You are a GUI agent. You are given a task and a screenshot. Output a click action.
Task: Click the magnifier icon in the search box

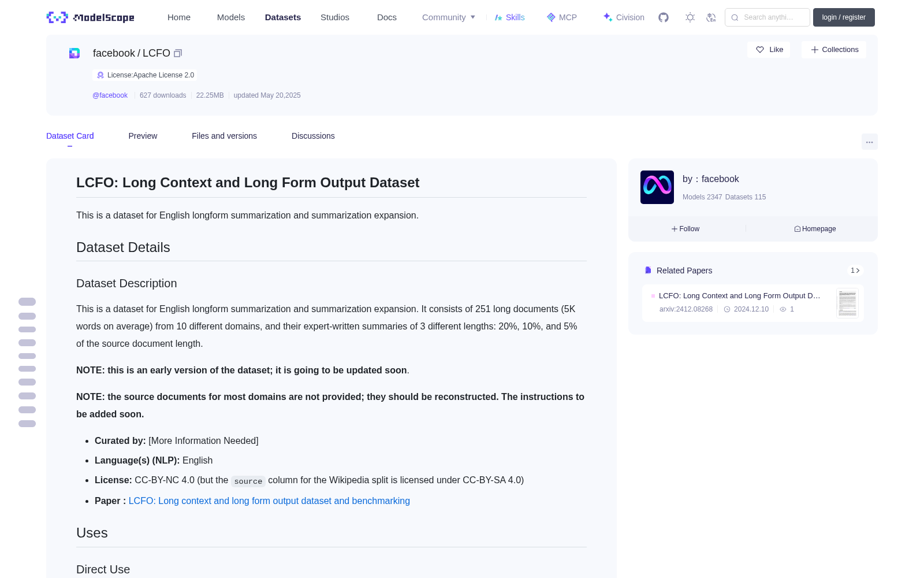click(735, 17)
